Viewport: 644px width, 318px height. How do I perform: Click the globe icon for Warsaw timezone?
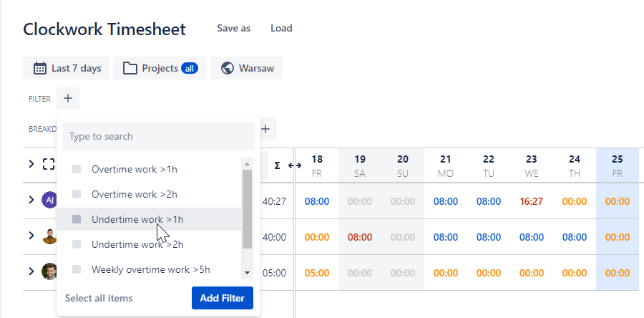(228, 69)
